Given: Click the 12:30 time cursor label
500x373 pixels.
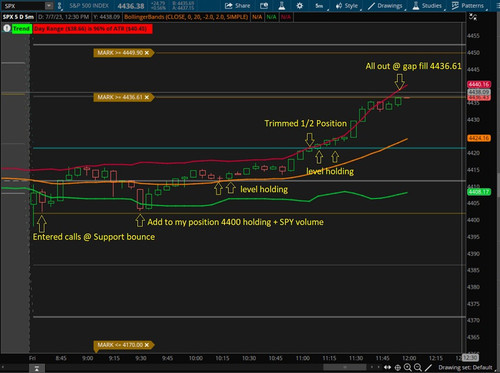Looking at the screenshot, I should pos(470,358).
